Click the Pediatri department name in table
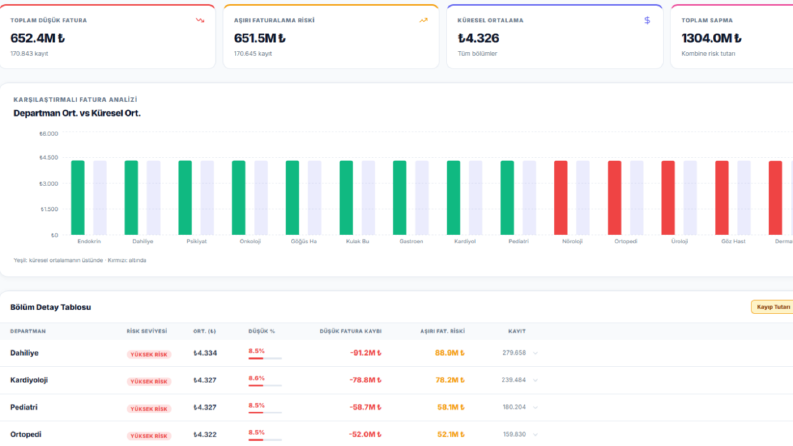Viewport: 793px width, 446px height. (x=24, y=407)
